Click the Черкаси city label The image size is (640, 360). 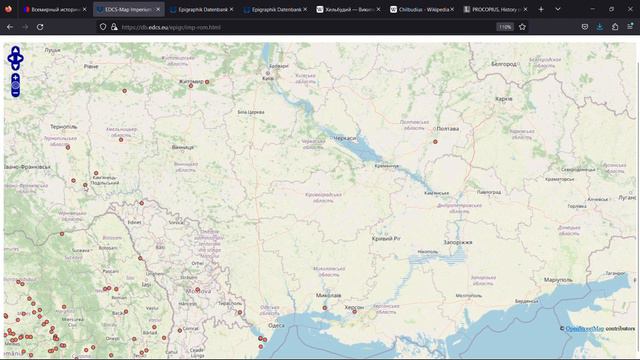tap(344, 138)
